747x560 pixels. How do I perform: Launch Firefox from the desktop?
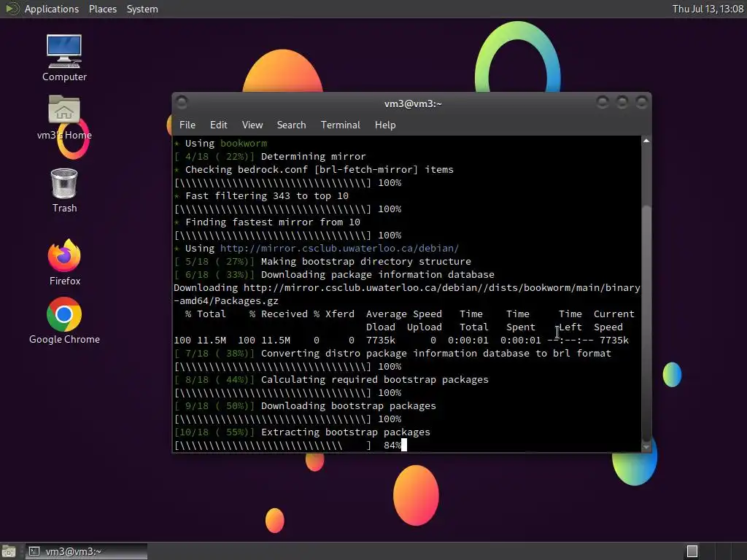pos(64,262)
